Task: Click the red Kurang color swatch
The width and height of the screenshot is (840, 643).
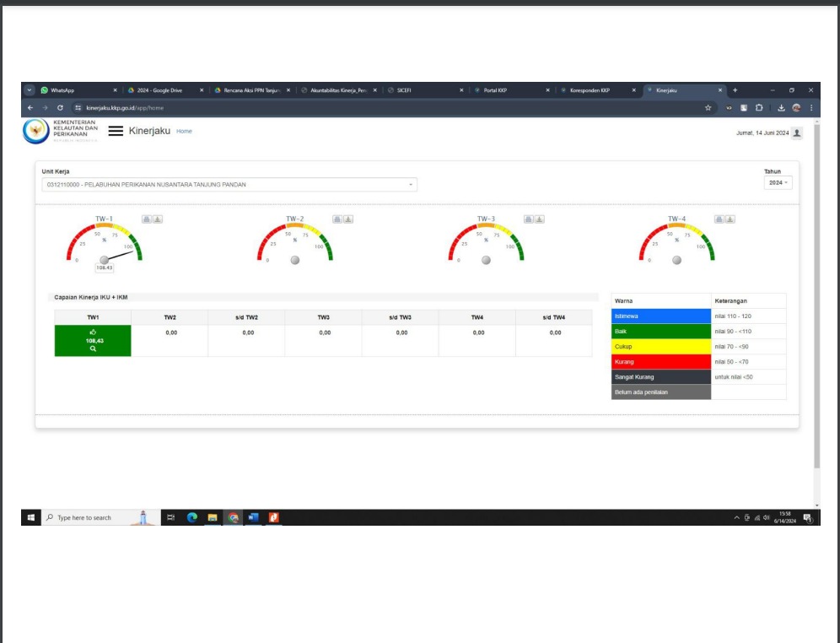Action: pos(661,362)
